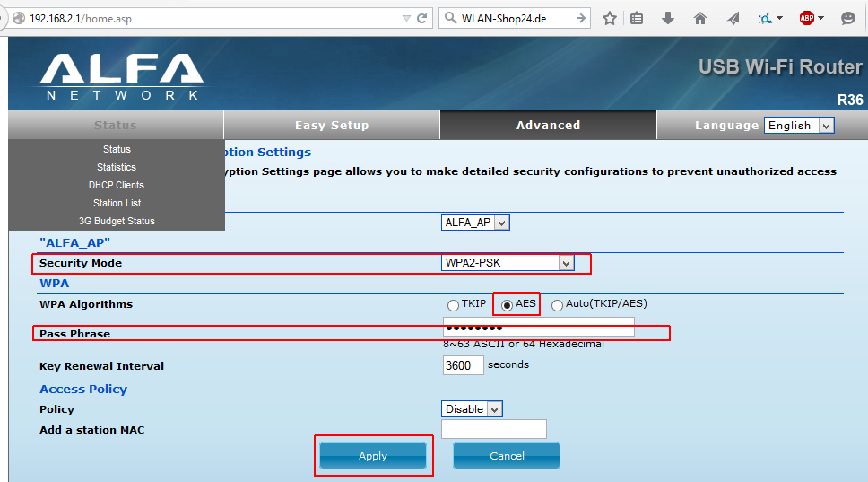Click the "ALFA_AP" section heading
This screenshot has height=482, width=868.
(74, 242)
